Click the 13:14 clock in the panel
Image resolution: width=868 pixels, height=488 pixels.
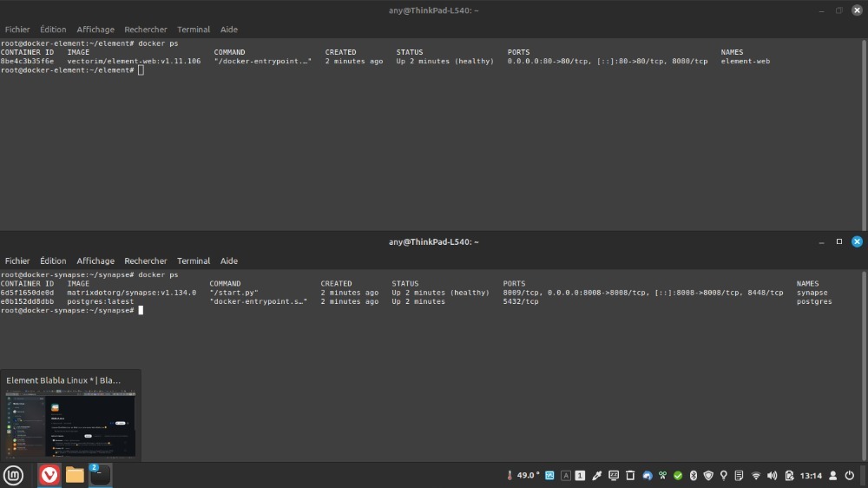811,476
